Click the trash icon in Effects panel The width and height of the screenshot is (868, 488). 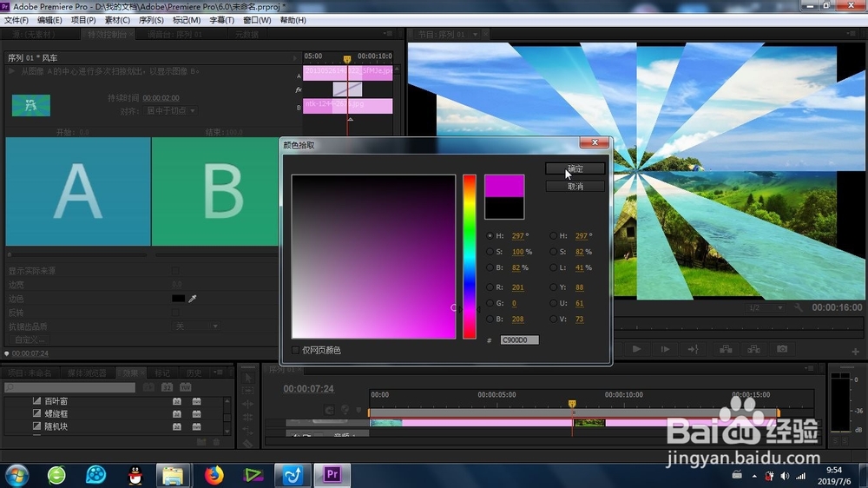[216, 442]
